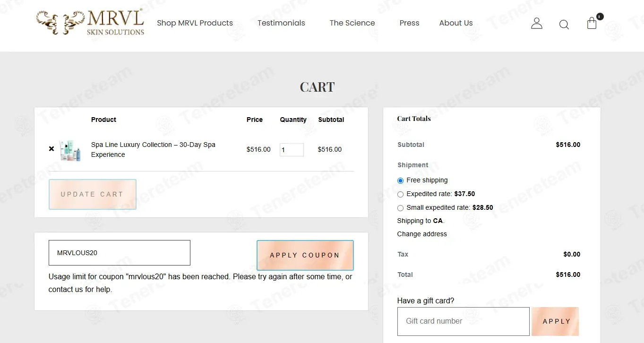Open the About Us page
The height and width of the screenshot is (343, 644).
pyautogui.click(x=456, y=23)
